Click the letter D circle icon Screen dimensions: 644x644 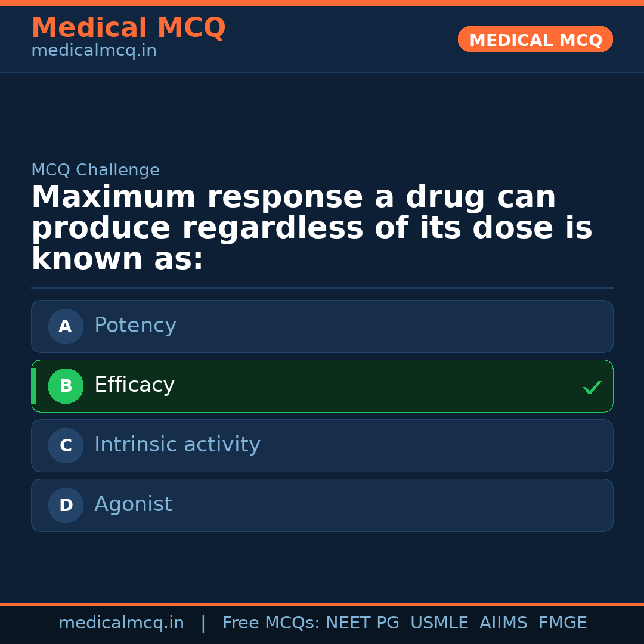pyautogui.click(x=66, y=505)
